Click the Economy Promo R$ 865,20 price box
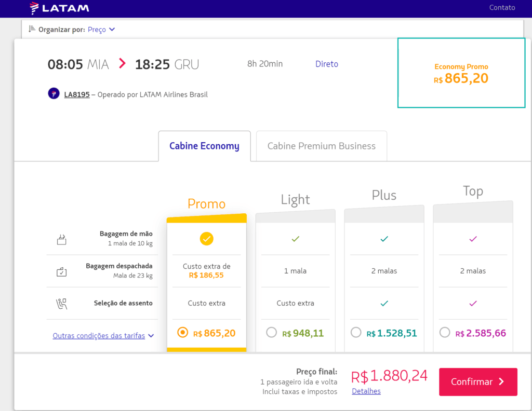 (461, 73)
